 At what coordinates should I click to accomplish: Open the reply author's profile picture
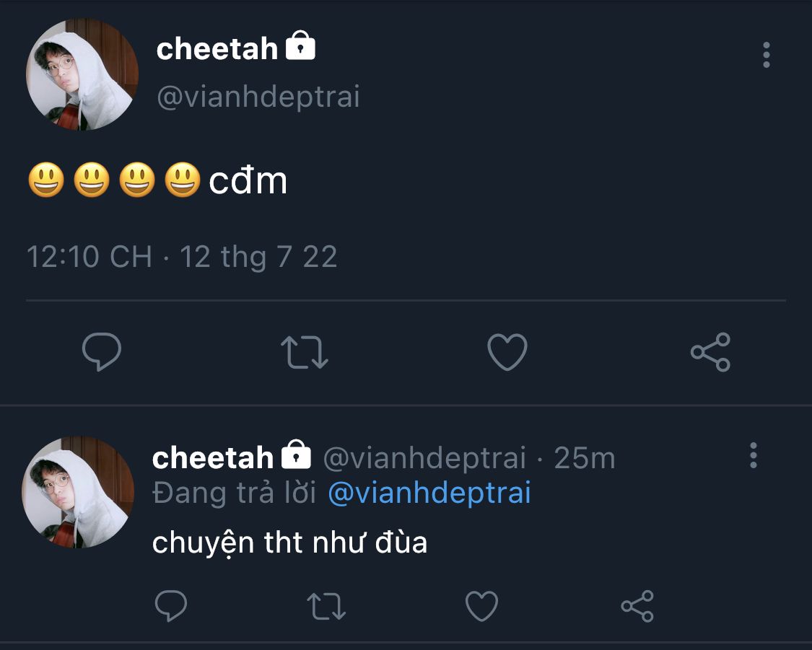coord(78,492)
